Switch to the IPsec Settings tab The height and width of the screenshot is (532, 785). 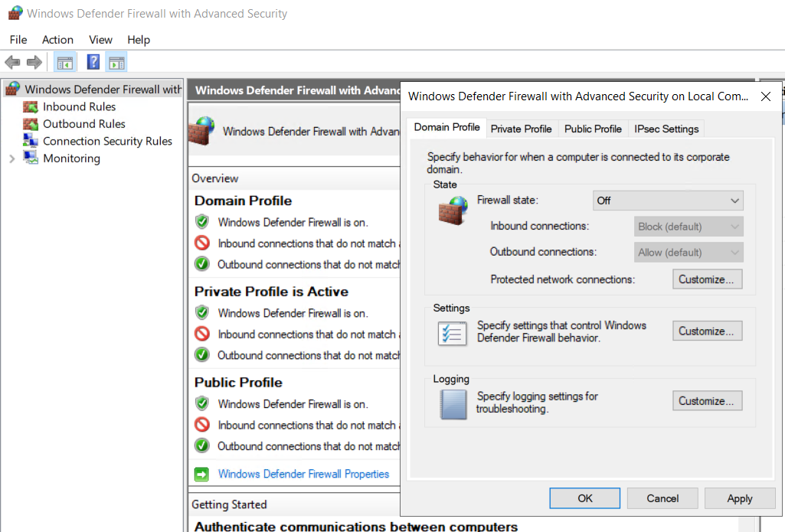pyautogui.click(x=666, y=129)
